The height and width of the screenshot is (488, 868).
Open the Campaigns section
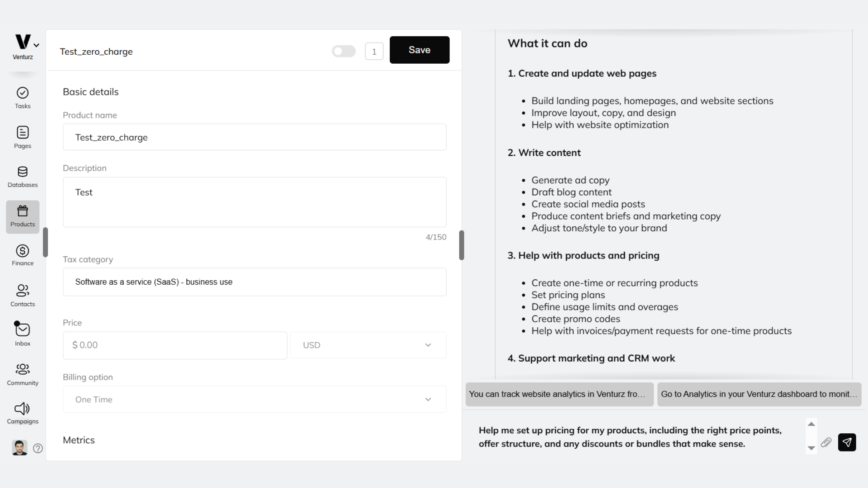click(22, 413)
